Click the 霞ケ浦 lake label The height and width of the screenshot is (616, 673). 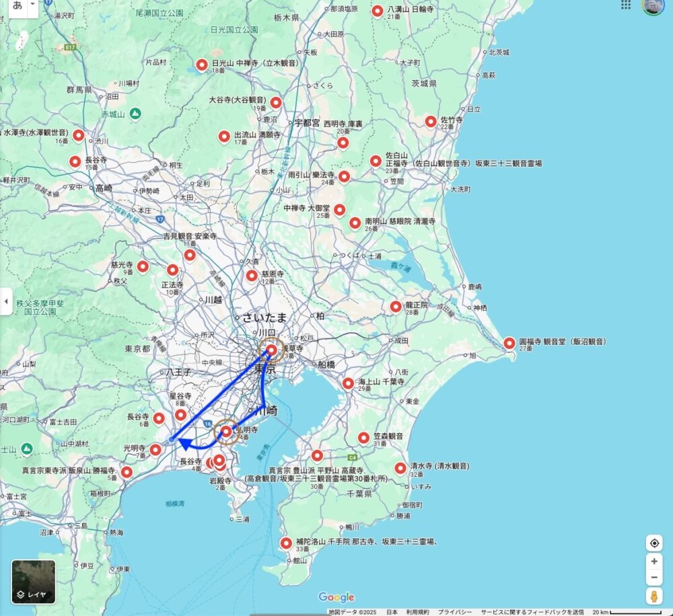coord(400,267)
